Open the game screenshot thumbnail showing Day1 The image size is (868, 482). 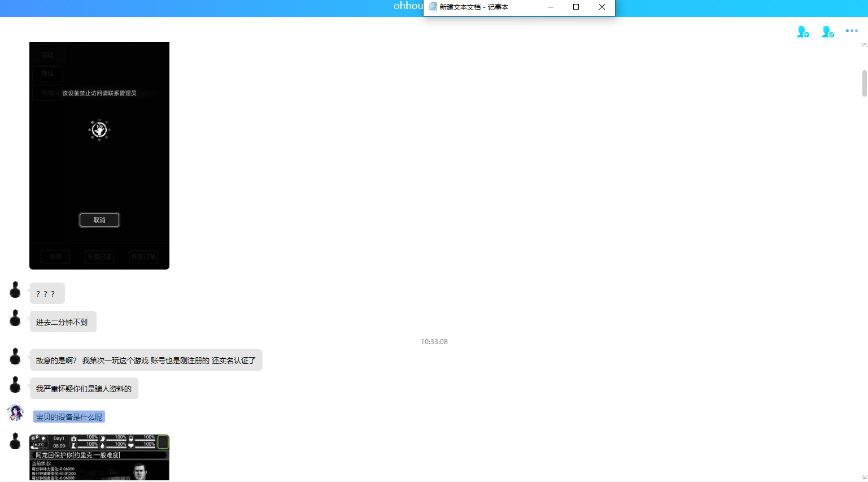coord(99,458)
